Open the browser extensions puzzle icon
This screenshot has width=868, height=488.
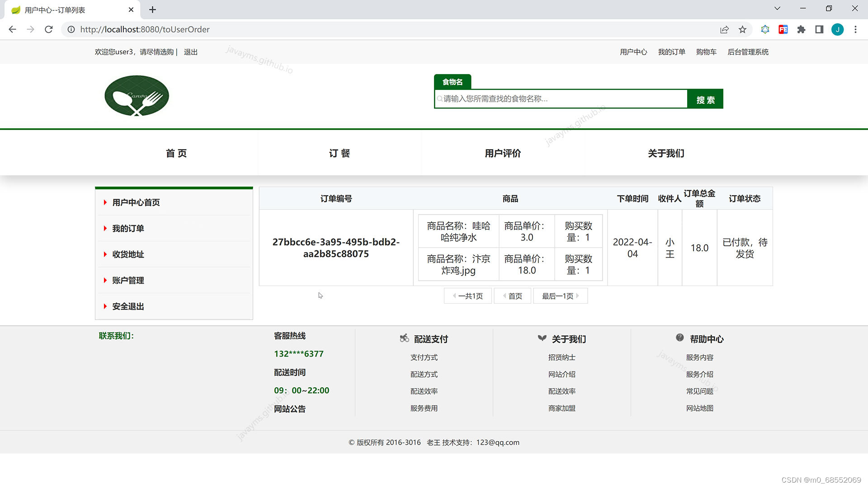801,29
